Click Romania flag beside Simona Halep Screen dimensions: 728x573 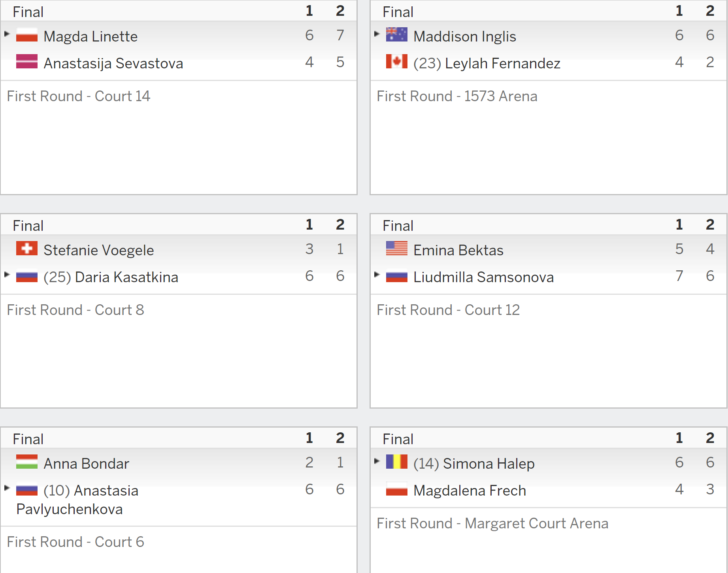tap(397, 462)
